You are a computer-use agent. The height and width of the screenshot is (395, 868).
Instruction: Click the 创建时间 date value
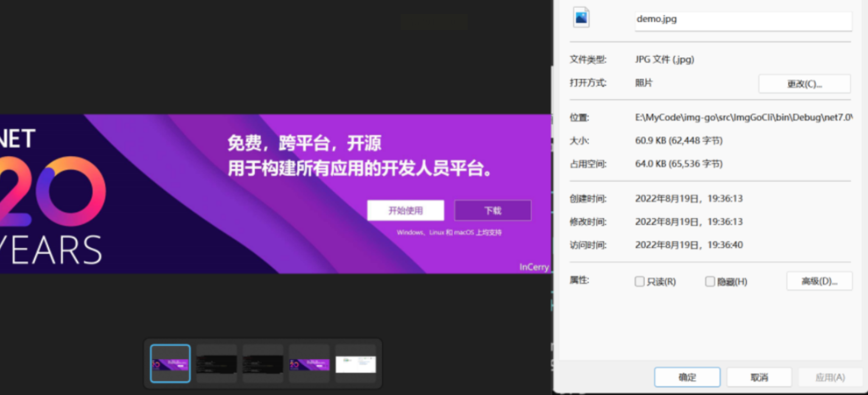click(x=689, y=199)
